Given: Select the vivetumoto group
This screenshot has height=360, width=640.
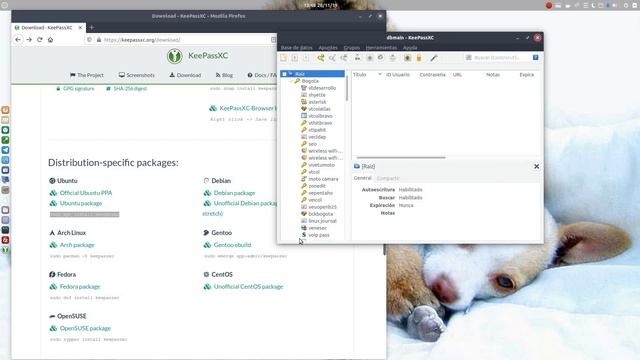Looking at the screenshot, I should pos(321,165).
